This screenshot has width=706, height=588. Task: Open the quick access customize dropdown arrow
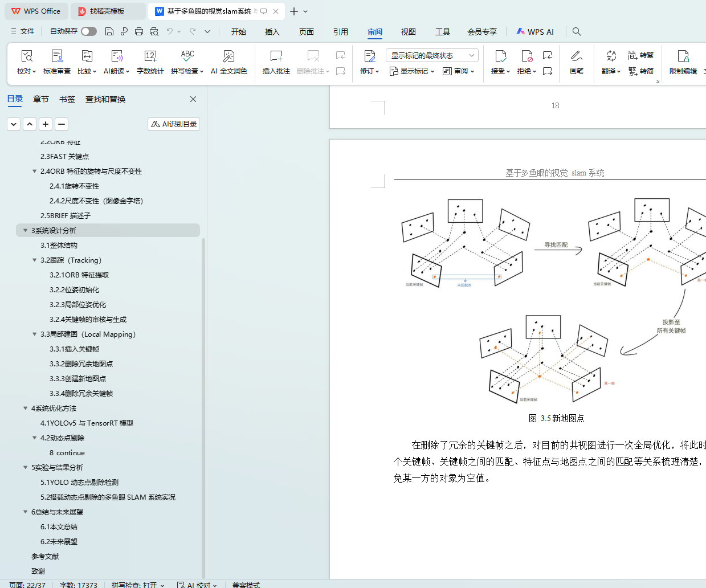tap(207, 31)
